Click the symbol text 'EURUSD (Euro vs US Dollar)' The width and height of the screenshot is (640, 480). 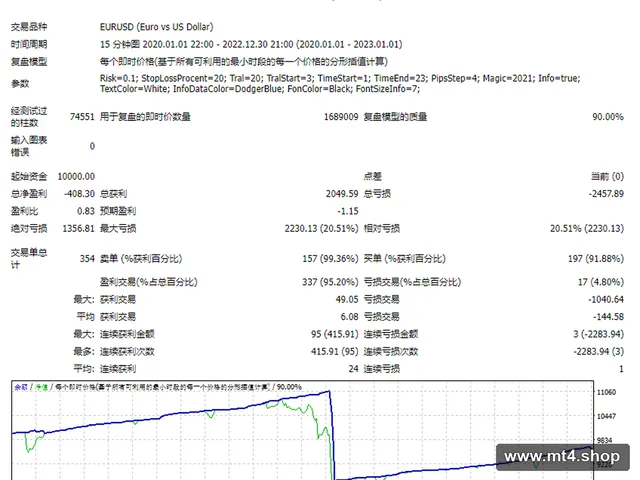point(156,27)
